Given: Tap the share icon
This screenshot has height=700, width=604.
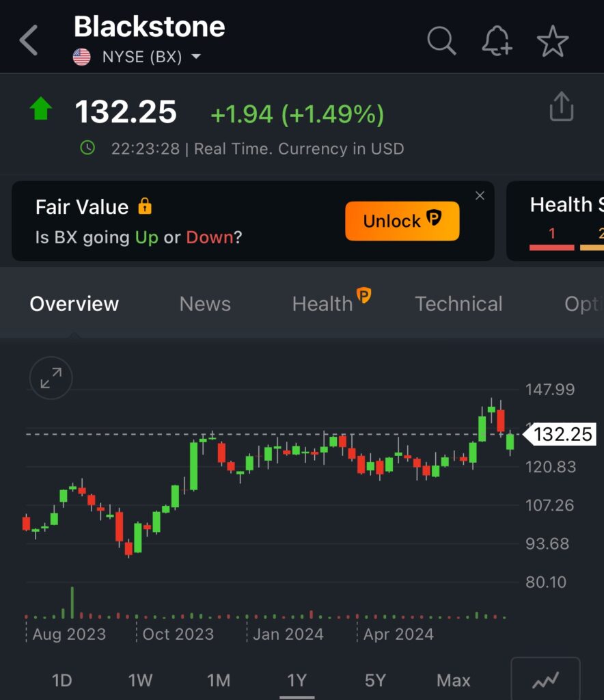Looking at the screenshot, I should 561,107.
